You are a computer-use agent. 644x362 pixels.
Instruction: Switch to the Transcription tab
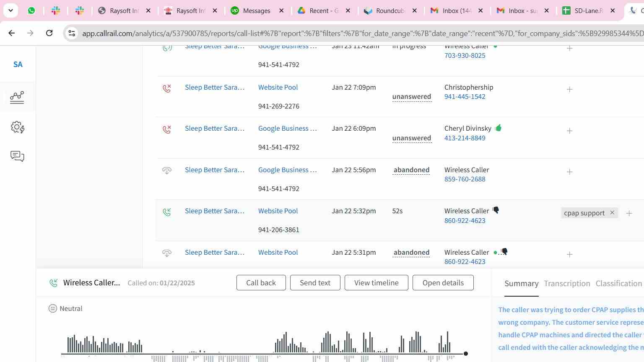click(567, 284)
